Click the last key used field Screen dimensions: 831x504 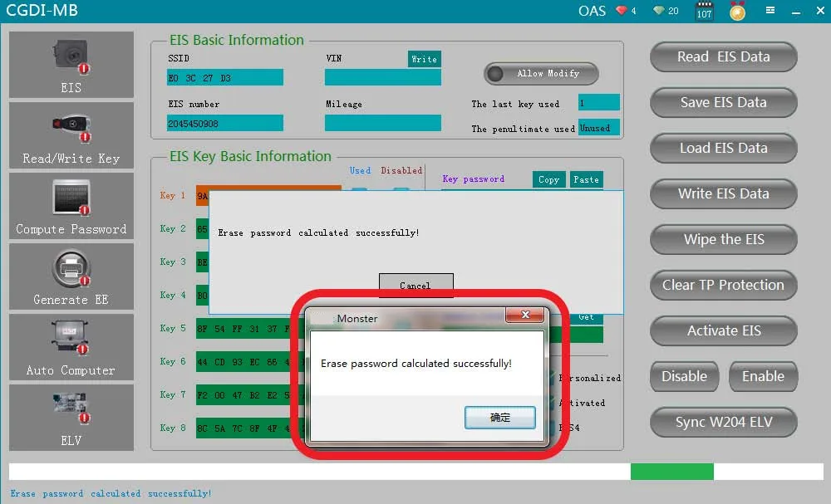pos(599,103)
